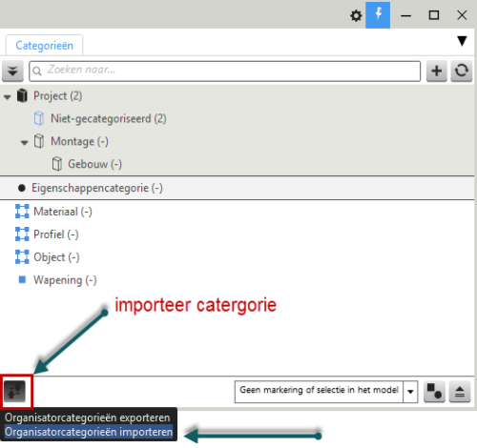Click the expand all double-chevron button
Screen dimensions: 477x448
12,71
